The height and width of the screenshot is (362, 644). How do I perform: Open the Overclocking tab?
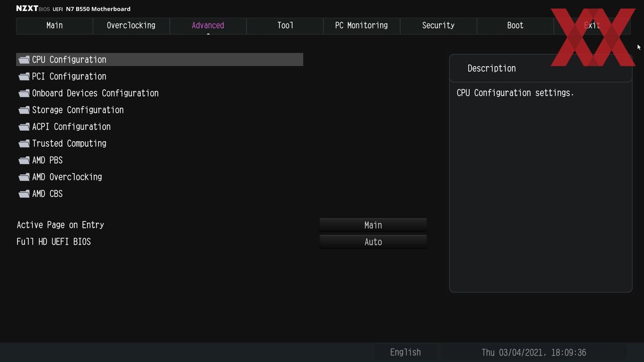[131, 26]
